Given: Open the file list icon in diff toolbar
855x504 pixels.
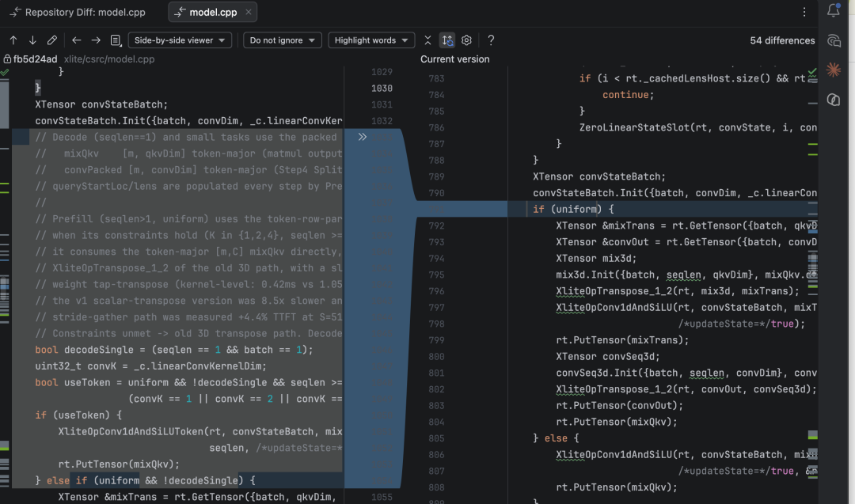Looking at the screenshot, I should pos(116,40).
